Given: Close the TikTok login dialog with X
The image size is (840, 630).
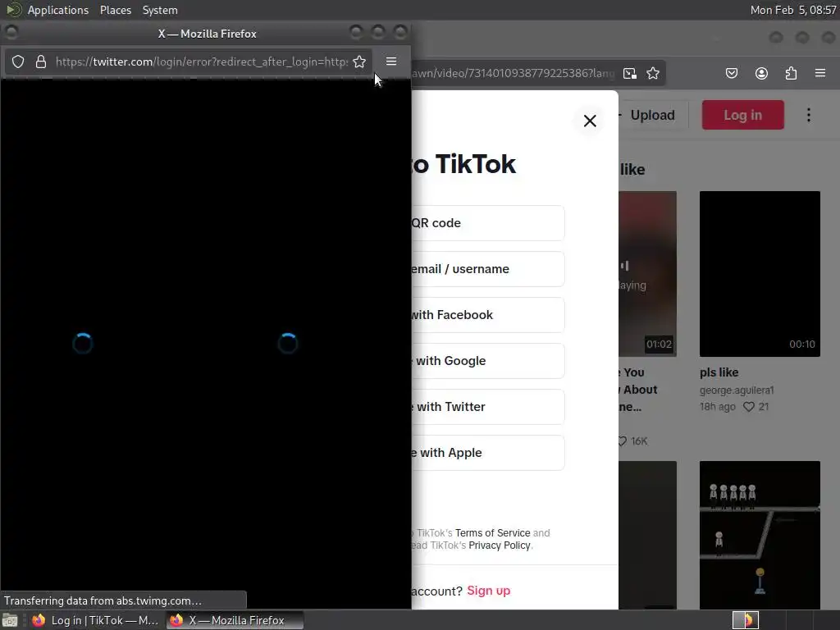Looking at the screenshot, I should point(590,121).
